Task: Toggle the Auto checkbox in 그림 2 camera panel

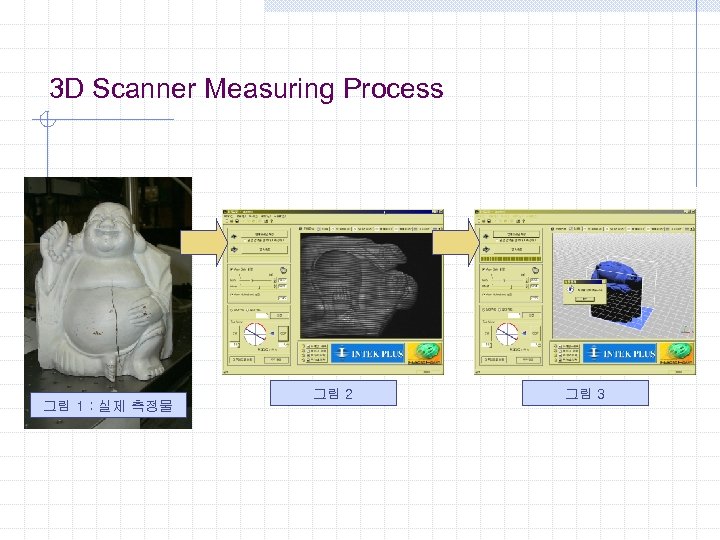Action: 231,270
